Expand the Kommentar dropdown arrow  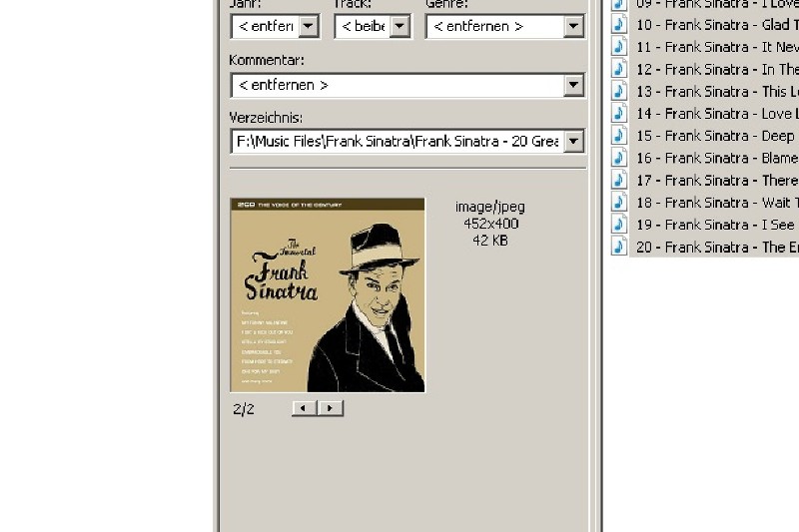pyautogui.click(x=573, y=85)
